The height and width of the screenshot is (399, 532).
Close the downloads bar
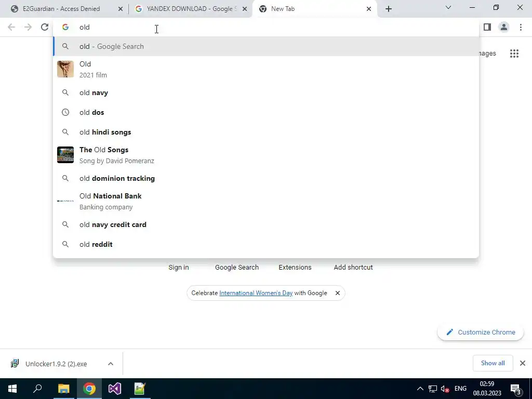click(x=523, y=363)
